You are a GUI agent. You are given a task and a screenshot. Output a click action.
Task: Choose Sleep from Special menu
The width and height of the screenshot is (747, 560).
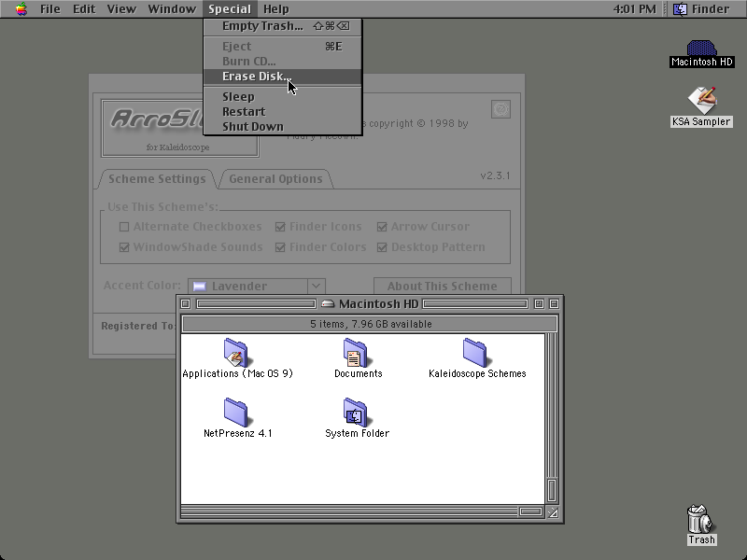(x=283, y=97)
